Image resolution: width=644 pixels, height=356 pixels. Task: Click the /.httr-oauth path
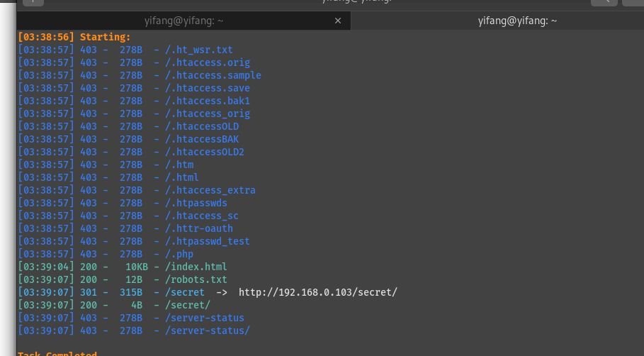click(x=199, y=228)
